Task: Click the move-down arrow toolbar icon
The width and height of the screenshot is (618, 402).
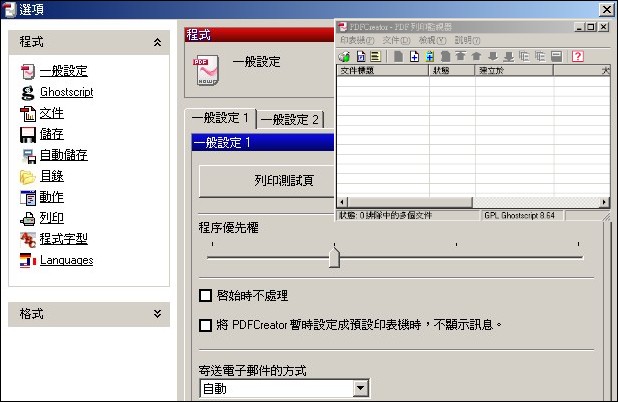Action: (493, 57)
